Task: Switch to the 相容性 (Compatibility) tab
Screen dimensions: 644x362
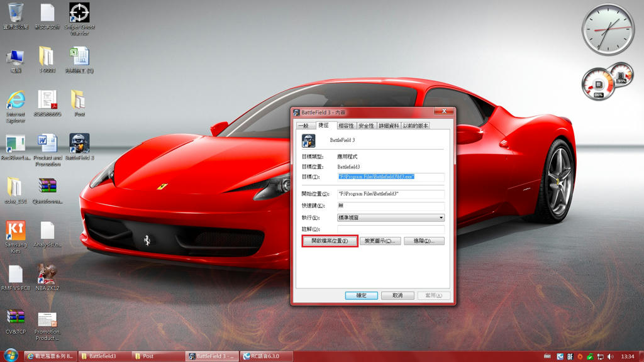Action: [x=346, y=126]
